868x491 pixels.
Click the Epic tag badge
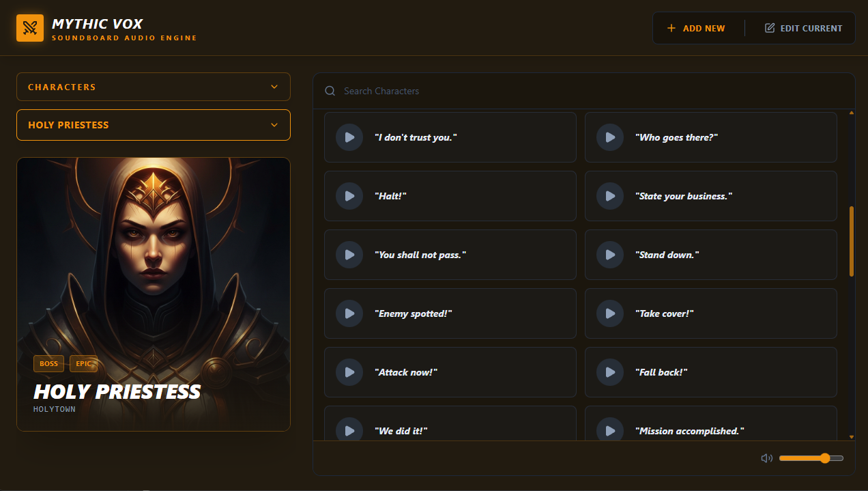[83, 363]
